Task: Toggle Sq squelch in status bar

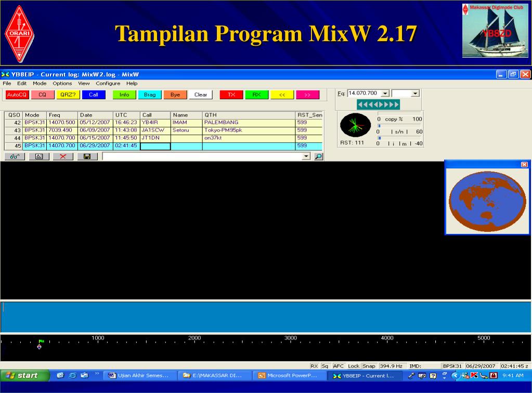Action: 325,366
